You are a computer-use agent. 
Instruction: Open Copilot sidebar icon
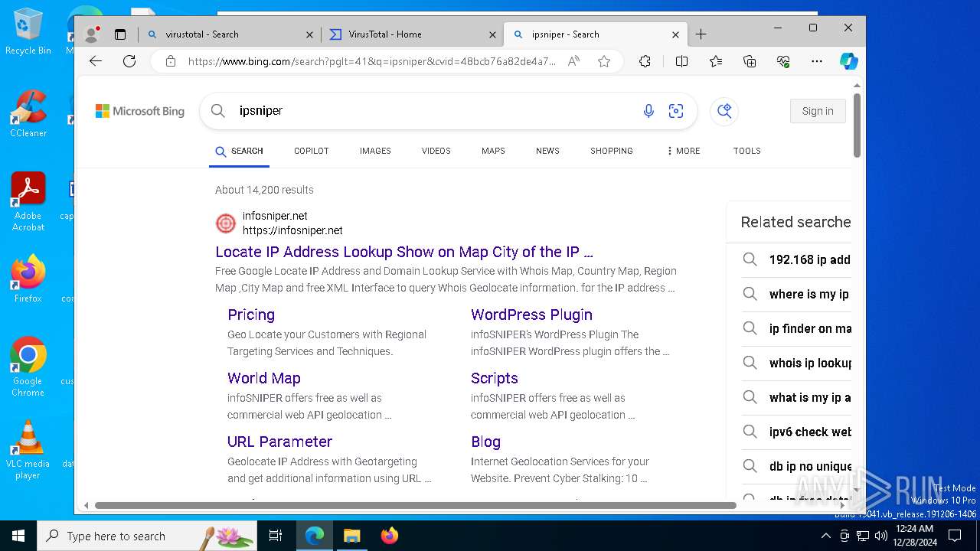pos(849,61)
